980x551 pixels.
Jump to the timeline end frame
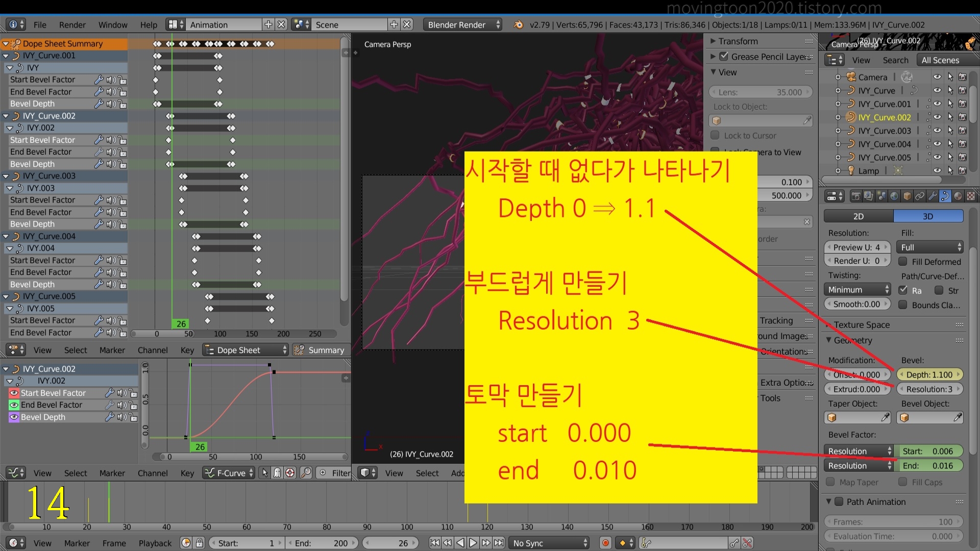click(x=499, y=543)
